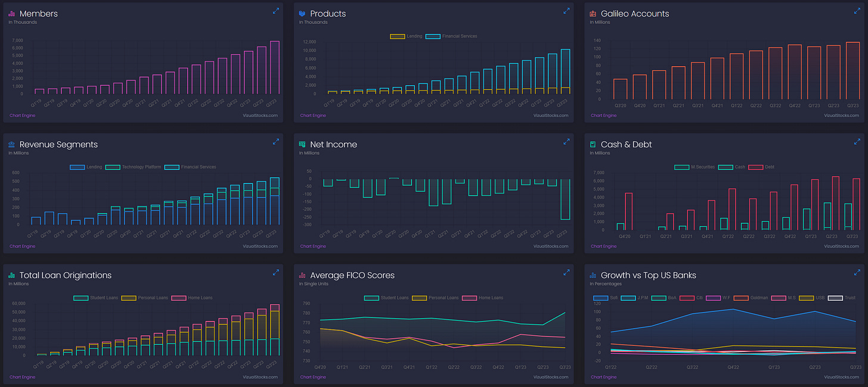Click the Members chart title
868x387 pixels.
coord(39,13)
